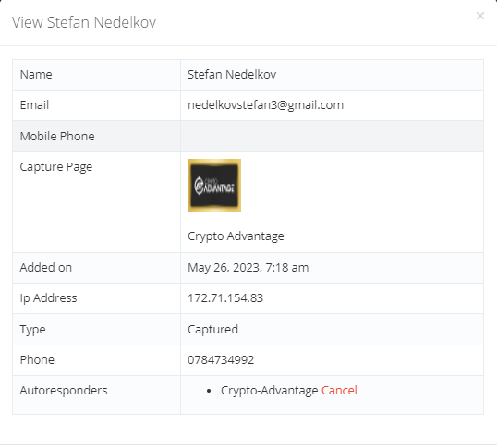This screenshot has height=448, width=497.
Task: Click the Crypto-Advantage autoresponder list item
Action: click(269, 391)
